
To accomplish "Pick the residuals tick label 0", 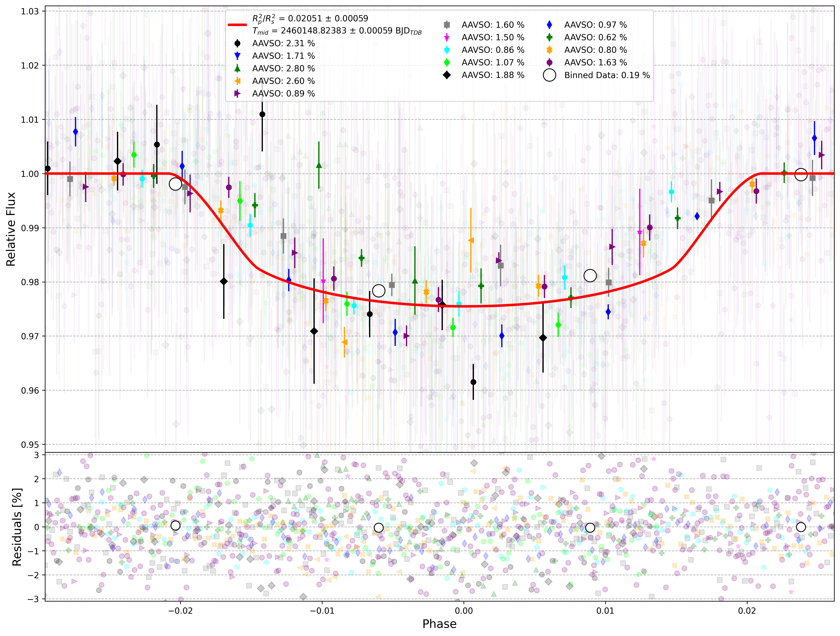I will [36, 527].
